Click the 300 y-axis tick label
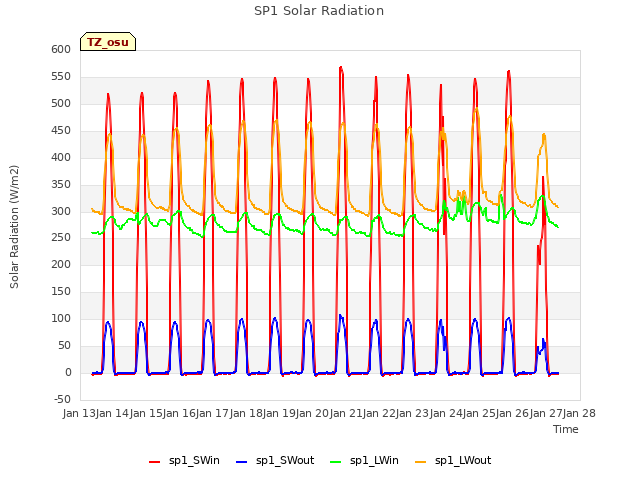 61,211
